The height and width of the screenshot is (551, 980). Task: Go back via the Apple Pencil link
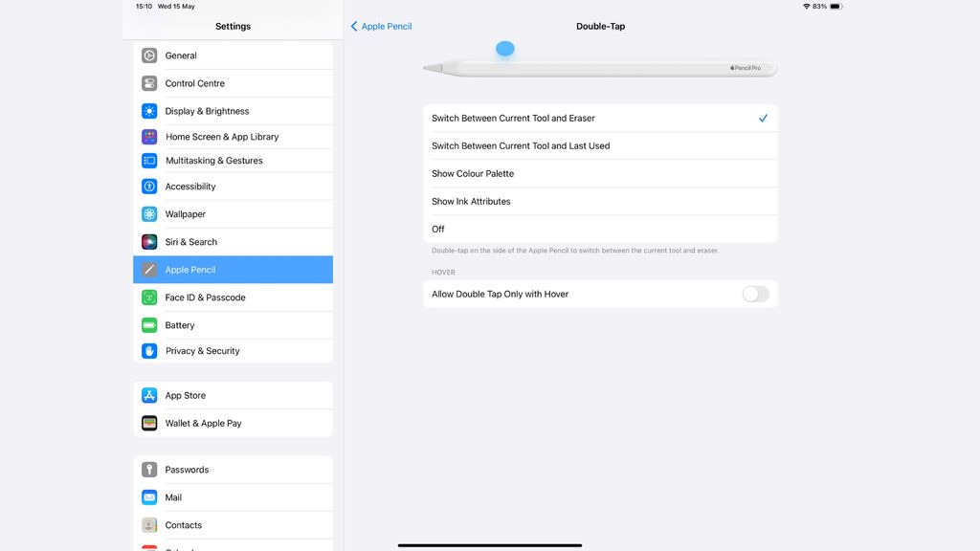381,26
